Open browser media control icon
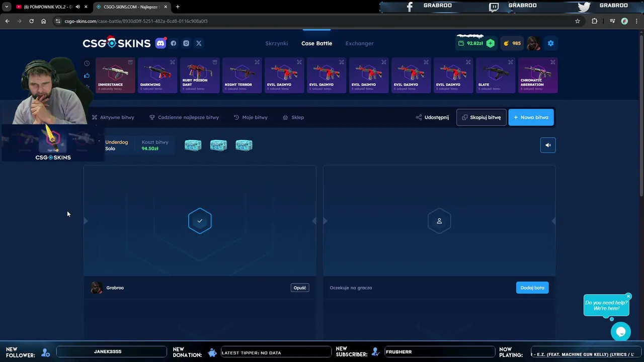Viewport: 644px width, 362px height. [612, 21]
